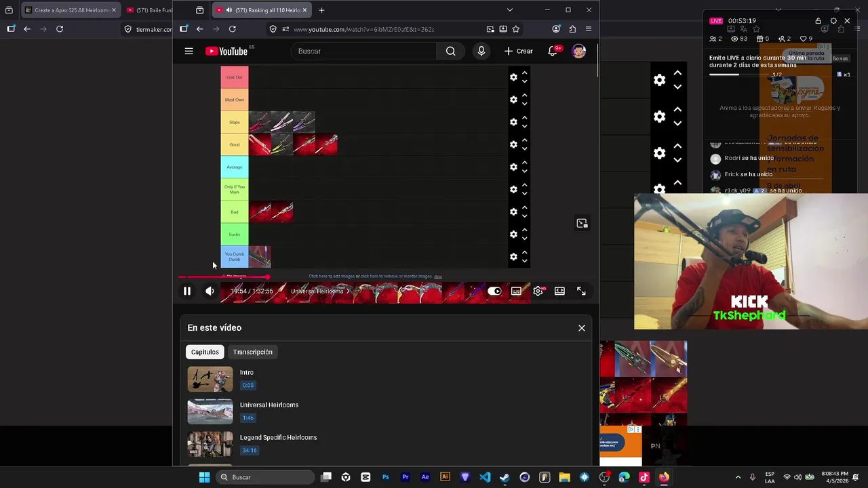Open the Windows Start menu
Screen dimensions: 868x488
[204, 477]
